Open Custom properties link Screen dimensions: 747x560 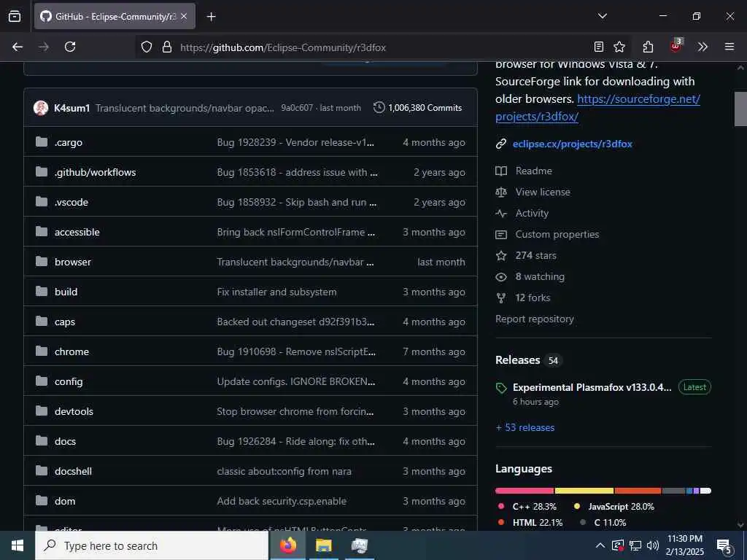tap(557, 234)
